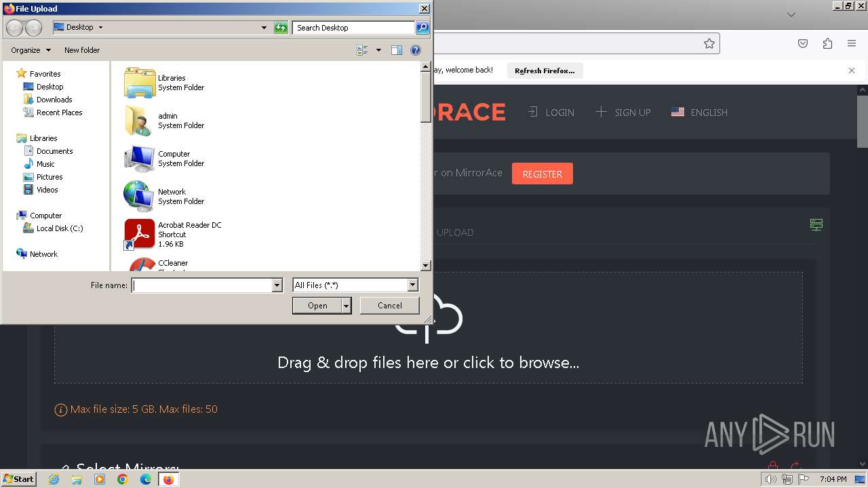This screenshot has height=488, width=868.
Task: Open the Libraries system folder icon
Action: click(140, 83)
